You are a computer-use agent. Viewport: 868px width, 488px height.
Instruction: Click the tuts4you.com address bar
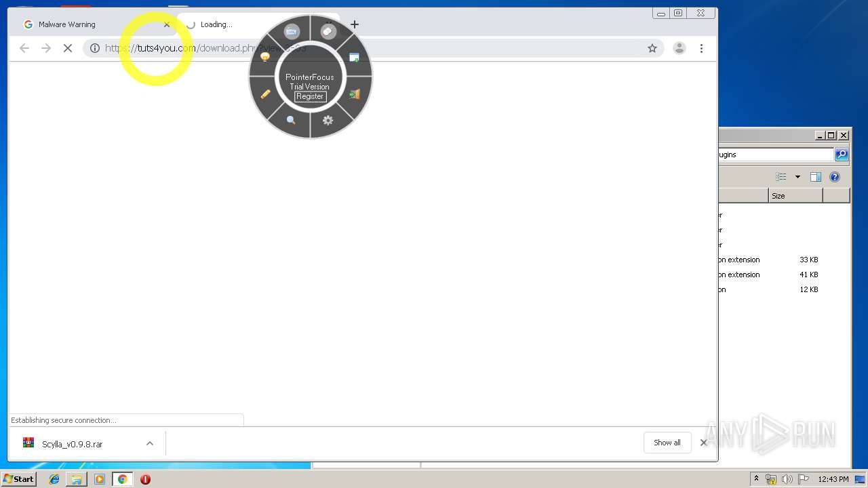point(373,48)
